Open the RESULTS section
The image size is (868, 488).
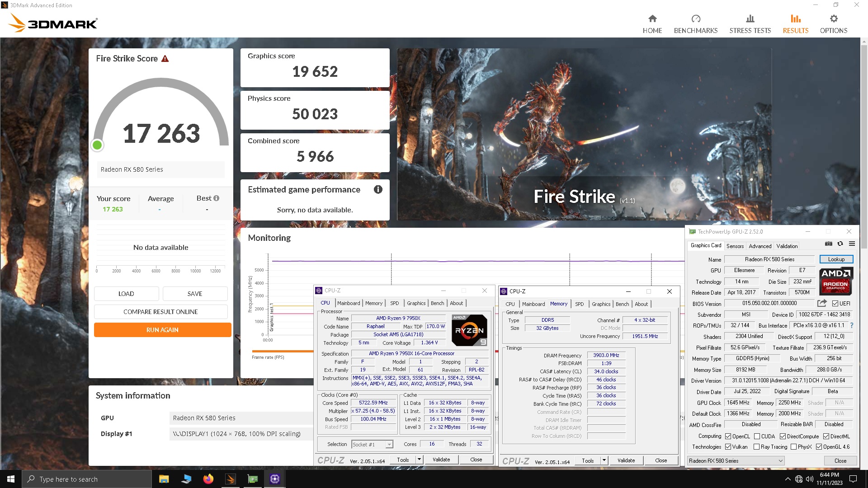795,24
